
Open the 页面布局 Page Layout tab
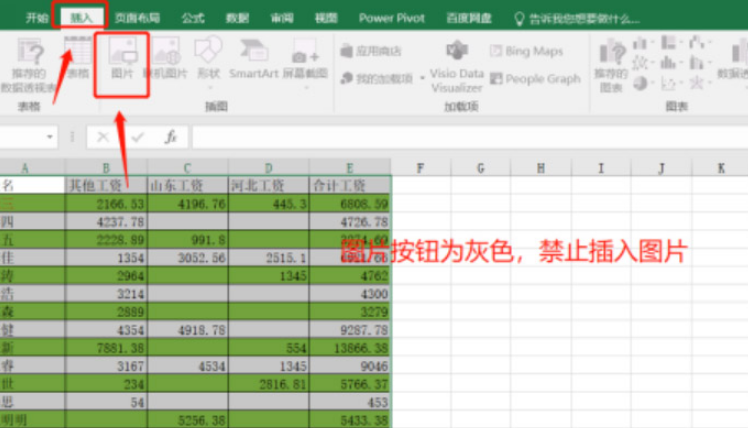(137, 19)
